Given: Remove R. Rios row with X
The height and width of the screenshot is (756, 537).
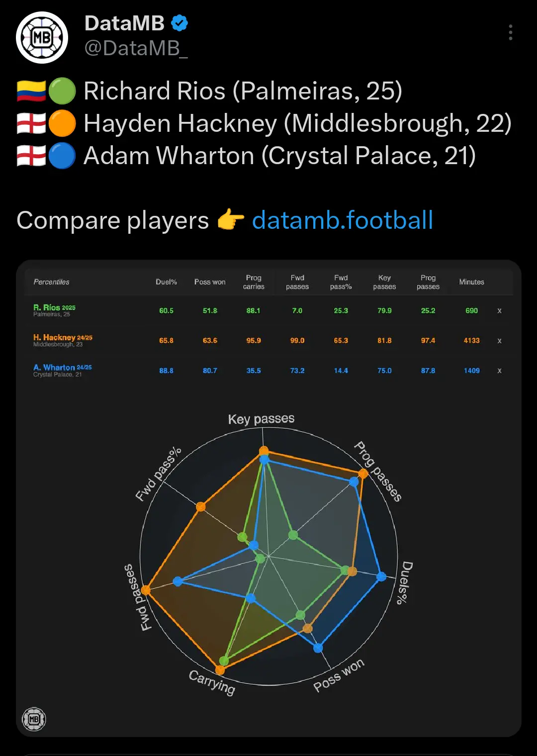Looking at the screenshot, I should pos(499,311).
